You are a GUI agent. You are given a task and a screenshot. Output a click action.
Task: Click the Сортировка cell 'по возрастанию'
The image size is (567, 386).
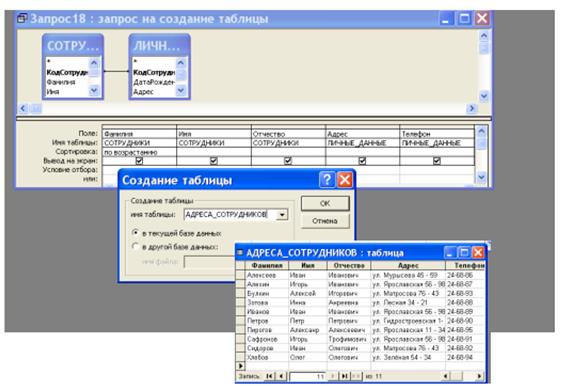point(140,152)
